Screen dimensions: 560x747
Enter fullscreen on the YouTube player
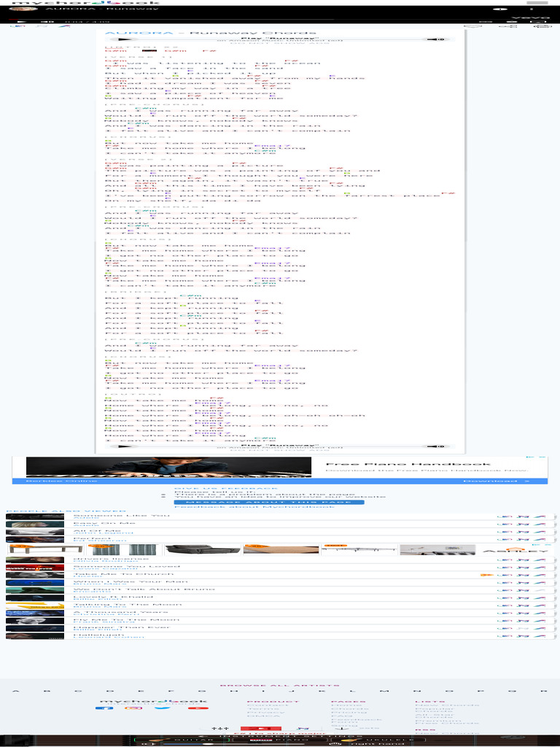(x=539, y=21)
